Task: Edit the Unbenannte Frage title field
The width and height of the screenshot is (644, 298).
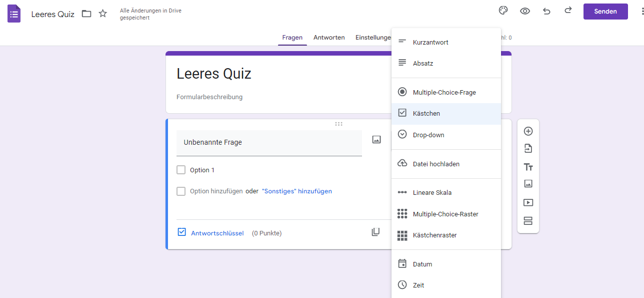Action: pyautogui.click(x=269, y=143)
